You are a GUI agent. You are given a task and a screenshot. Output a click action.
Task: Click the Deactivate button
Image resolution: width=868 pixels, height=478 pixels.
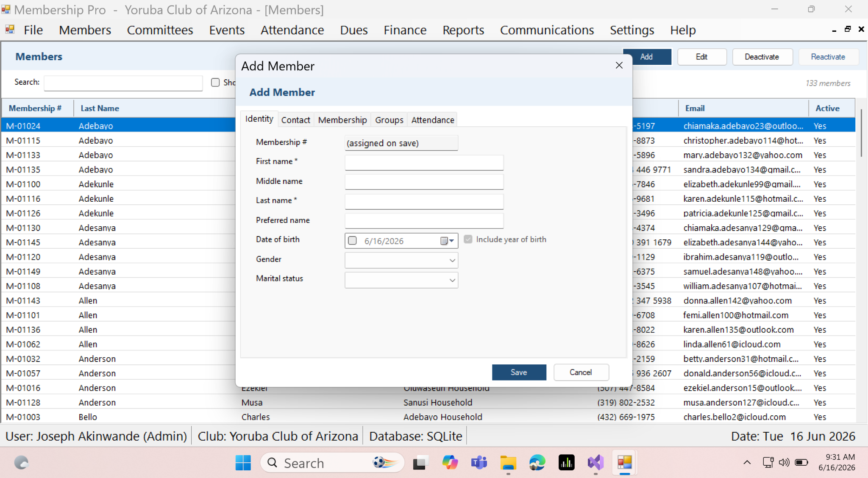[x=762, y=57]
